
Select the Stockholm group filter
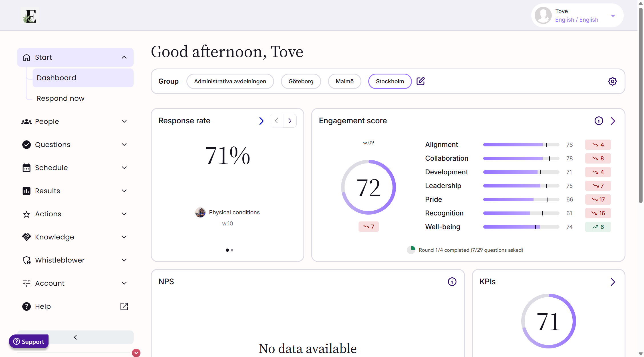click(390, 81)
